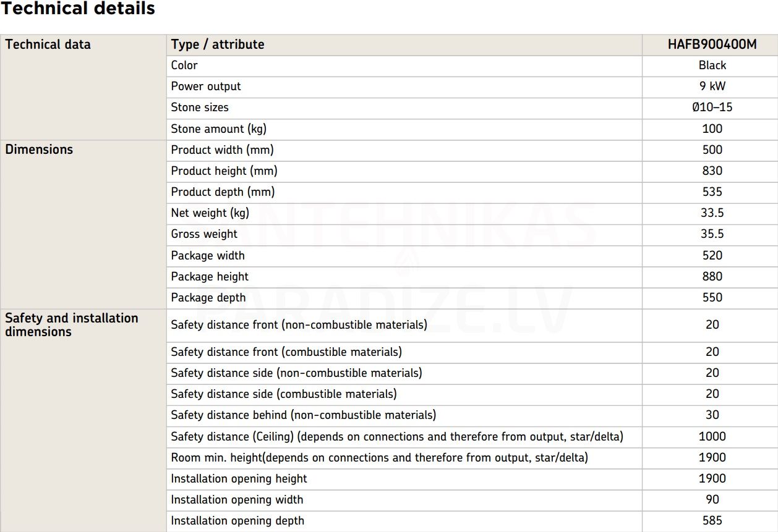Click the Installation opening width value 90
The image size is (778, 532).
(x=712, y=500)
